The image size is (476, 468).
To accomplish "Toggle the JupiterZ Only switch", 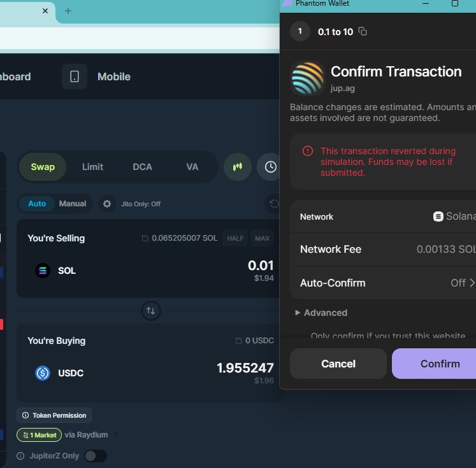I will pos(96,455).
